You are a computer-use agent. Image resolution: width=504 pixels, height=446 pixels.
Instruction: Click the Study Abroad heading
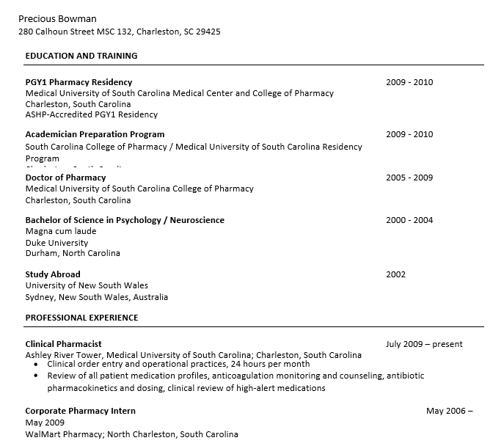coord(53,274)
